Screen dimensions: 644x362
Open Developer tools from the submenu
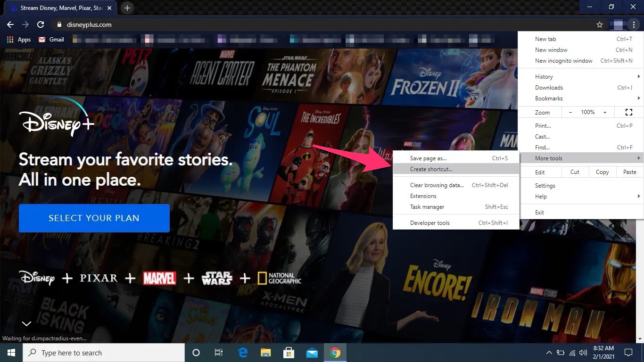456,223
